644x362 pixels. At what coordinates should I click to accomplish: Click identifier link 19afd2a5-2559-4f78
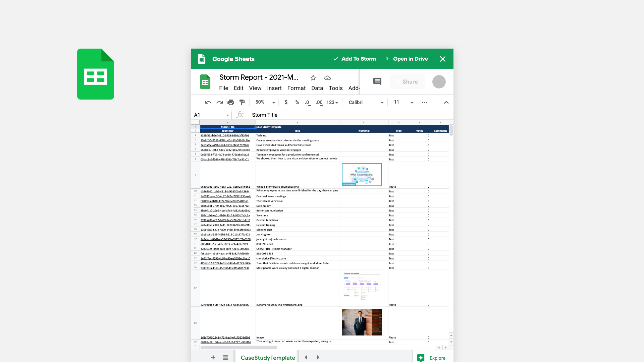click(x=225, y=140)
